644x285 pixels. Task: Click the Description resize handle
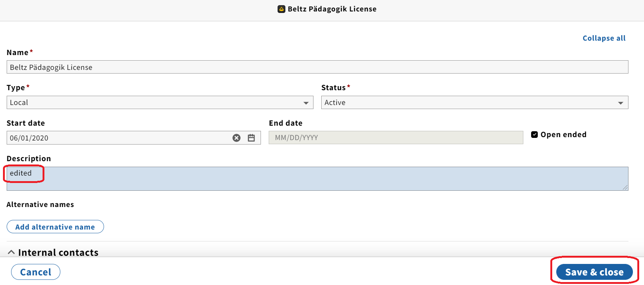click(625, 187)
